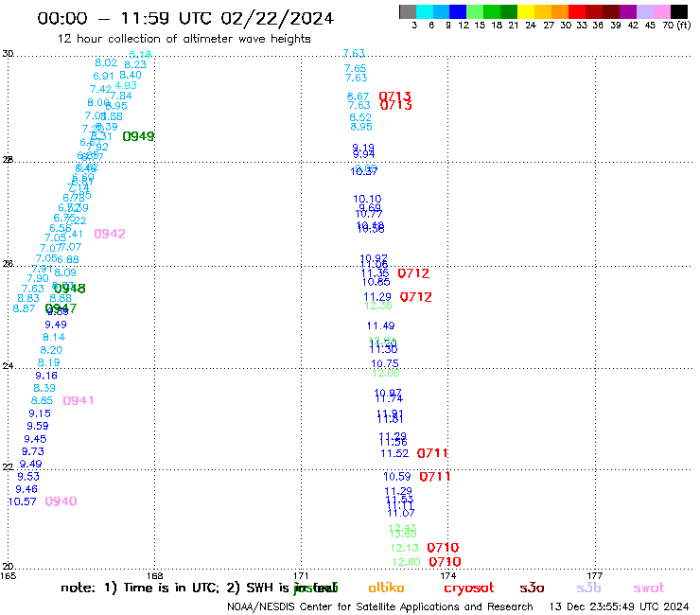Click the wave height value '8.52'
Screen dimensions: 700x615
(x=360, y=117)
